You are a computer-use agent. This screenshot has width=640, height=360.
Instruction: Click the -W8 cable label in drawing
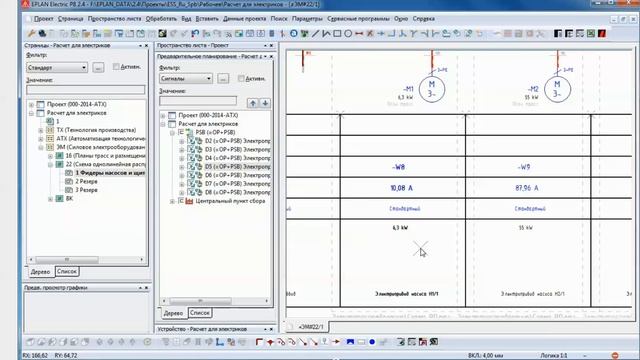pos(398,167)
